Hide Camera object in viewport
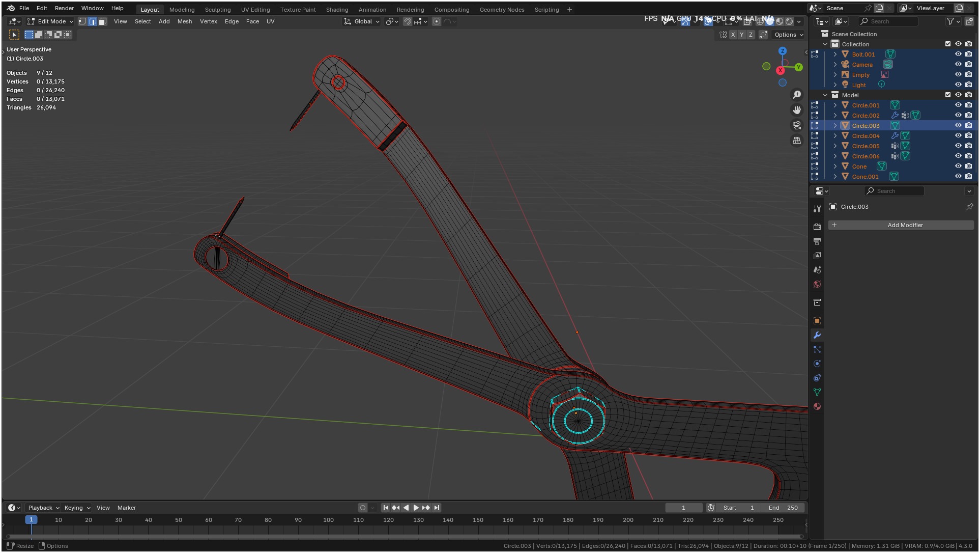Viewport: 980px width, 553px height. tap(958, 65)
